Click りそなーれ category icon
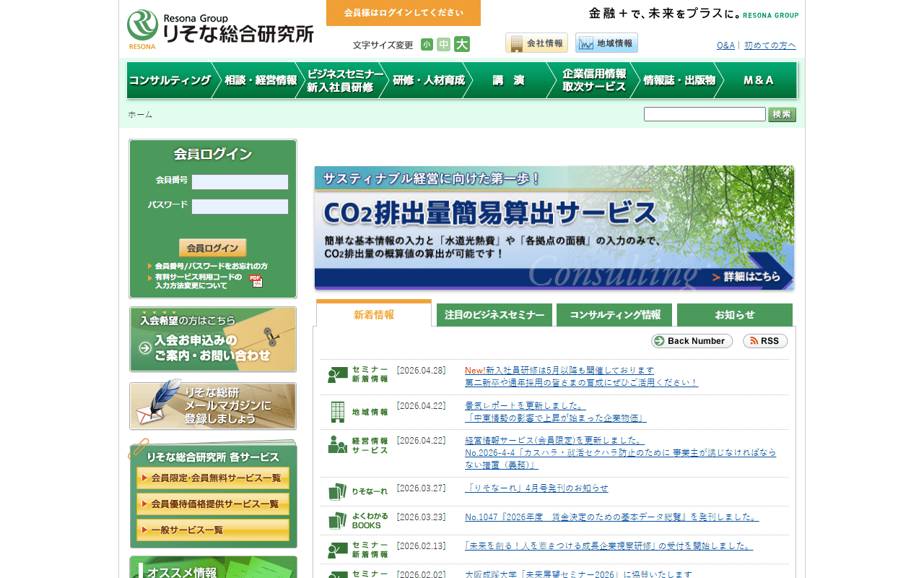The width and height of the screenshot is (924, 578). pyautogui.click(x=357, y=492)
